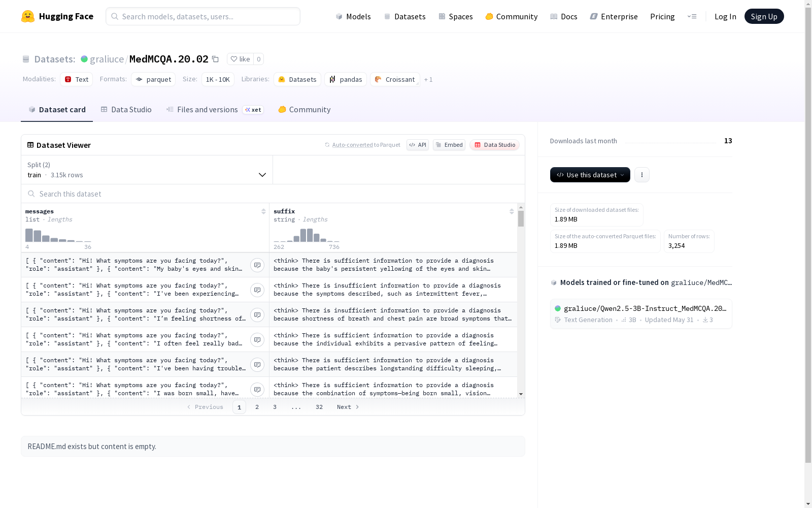Viewport: 812px width, 508px height.
Task: Open the dataset's Community tab
Action: (x=304, y=110)
